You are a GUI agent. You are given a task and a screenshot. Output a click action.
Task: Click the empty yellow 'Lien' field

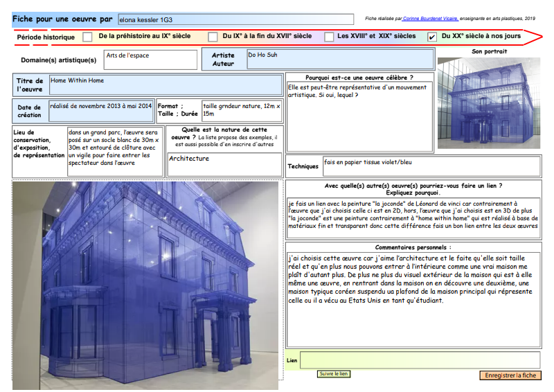click(x=420, y=360)
